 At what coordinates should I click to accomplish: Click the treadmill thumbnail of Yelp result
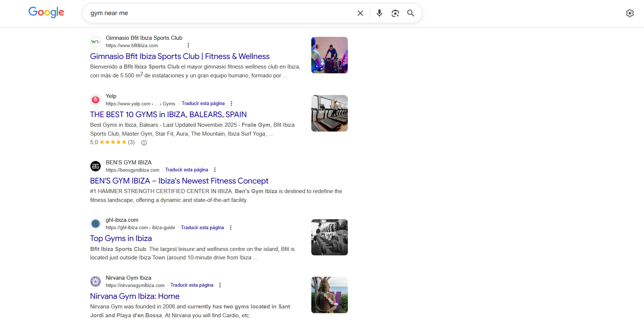pyautogui.click(x=329, y=113)
